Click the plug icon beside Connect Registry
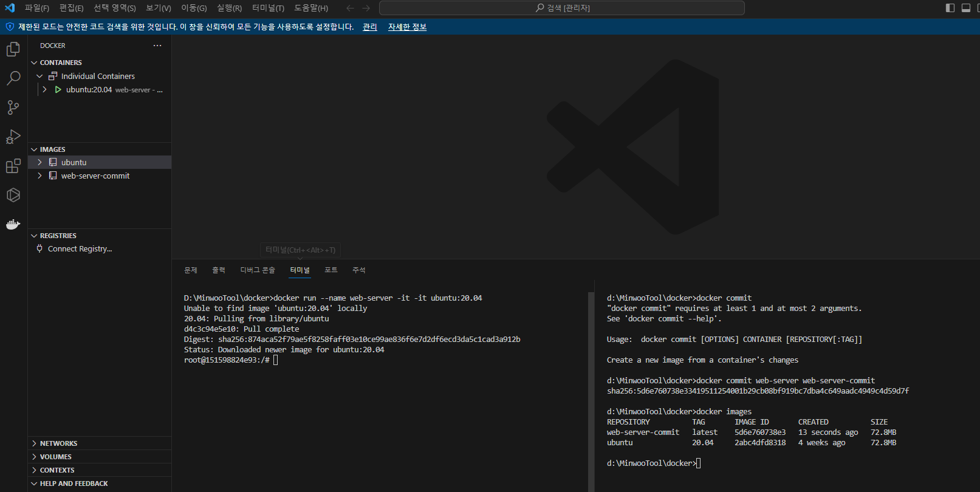Image resolution: width=980 pixels, height=492 pixels. click(x=39, y=248)
